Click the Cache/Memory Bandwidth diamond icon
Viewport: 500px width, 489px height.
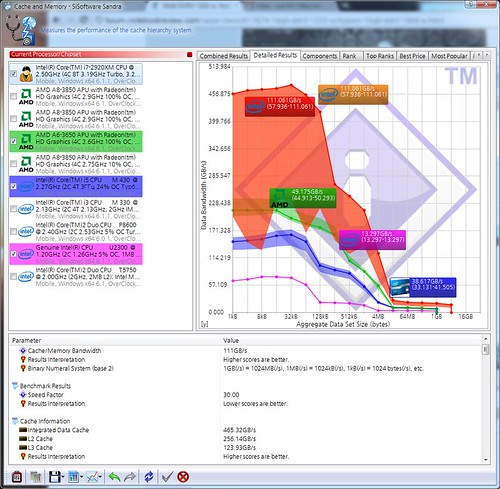click(x=23, y=350)
